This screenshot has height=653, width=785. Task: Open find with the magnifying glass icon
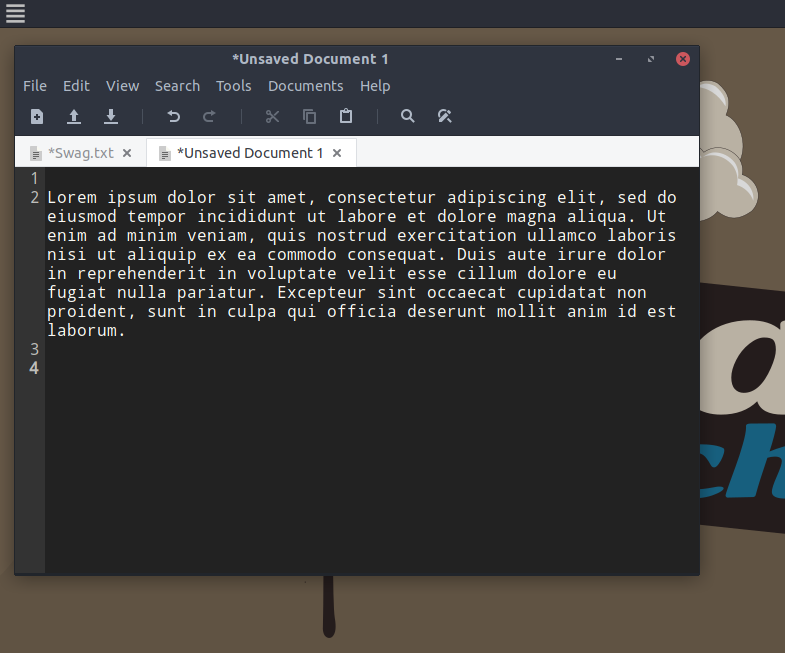pos(408,116)
